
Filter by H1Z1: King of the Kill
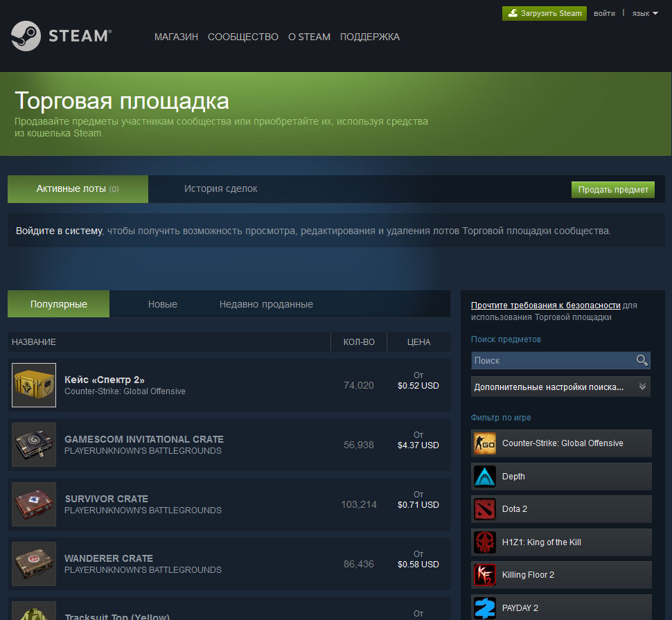[x=561, y=542]
